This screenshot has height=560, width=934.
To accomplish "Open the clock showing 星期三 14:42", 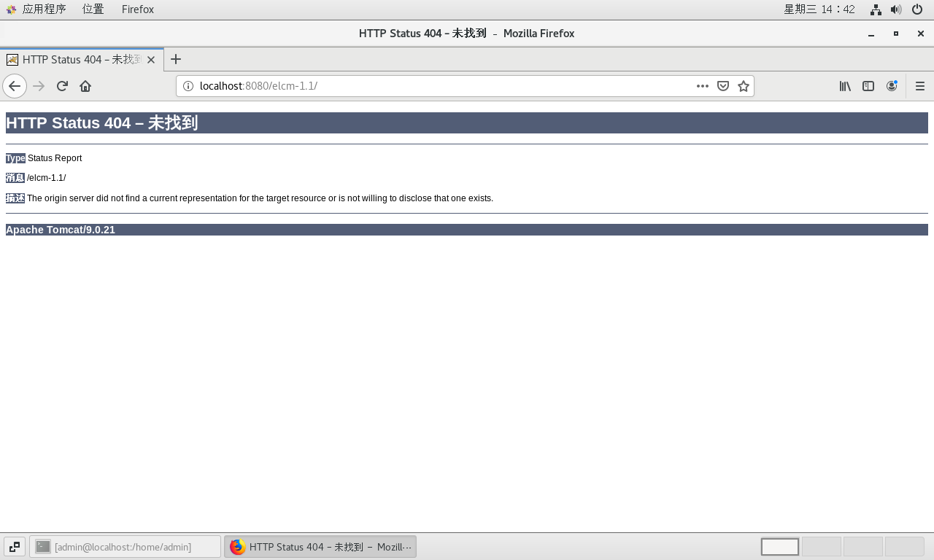I will point(819,9).
